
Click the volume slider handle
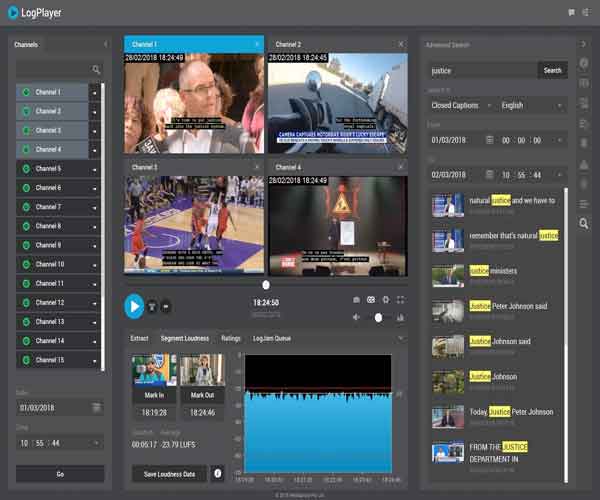pos(378,317)
